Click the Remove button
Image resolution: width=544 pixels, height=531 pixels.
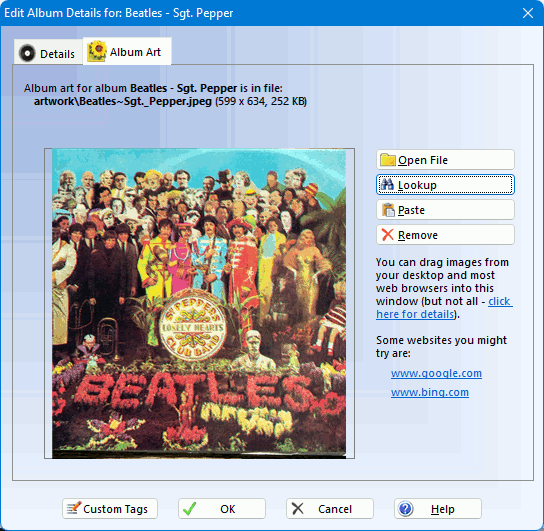(x=445, y=235)
